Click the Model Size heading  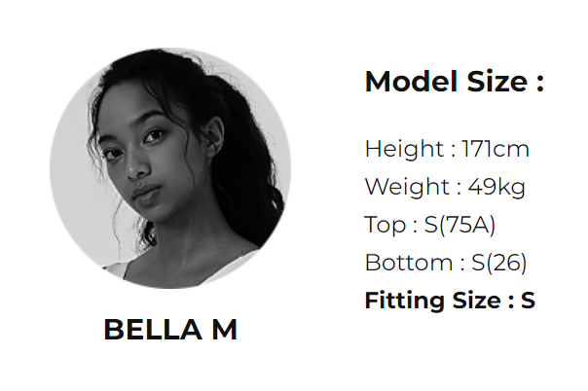click(454, 82)
